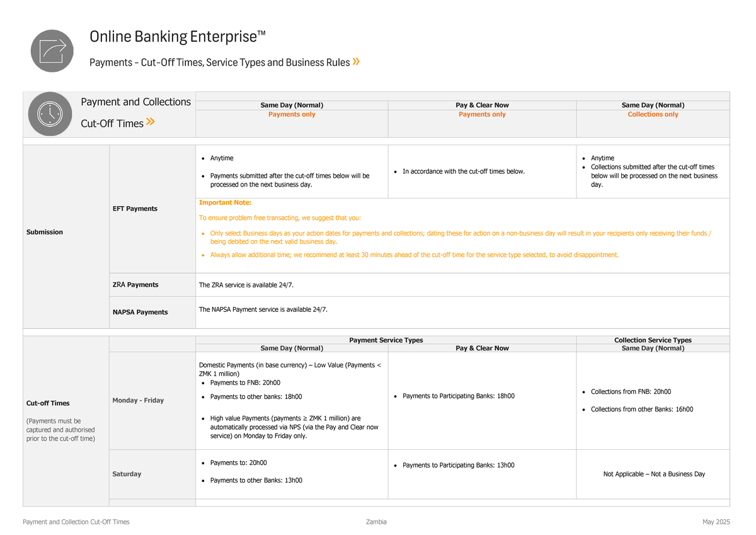The width and height of the screenshot is (756, 535).
Task: Click the orange double chevron after Cut-Off Times heading
Action: [150, 122]
